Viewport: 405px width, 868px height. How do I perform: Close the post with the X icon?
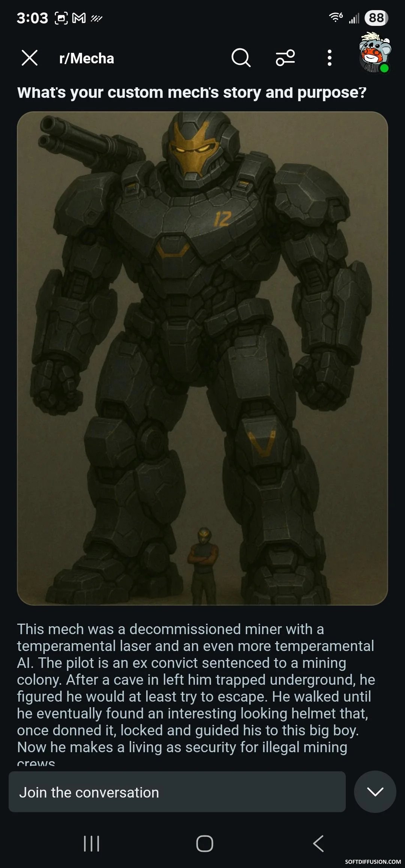(x=30, y=58)
